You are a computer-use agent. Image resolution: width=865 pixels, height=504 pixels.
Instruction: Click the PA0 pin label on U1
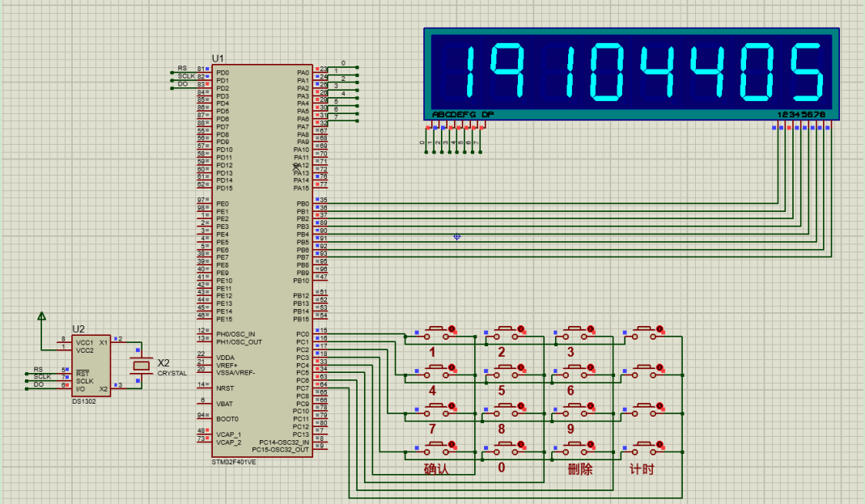click(x=303, y=73)
